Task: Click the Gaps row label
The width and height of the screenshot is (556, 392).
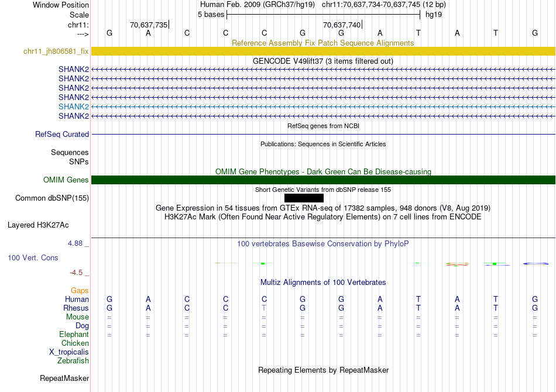Action: click(x=80, y=291)
